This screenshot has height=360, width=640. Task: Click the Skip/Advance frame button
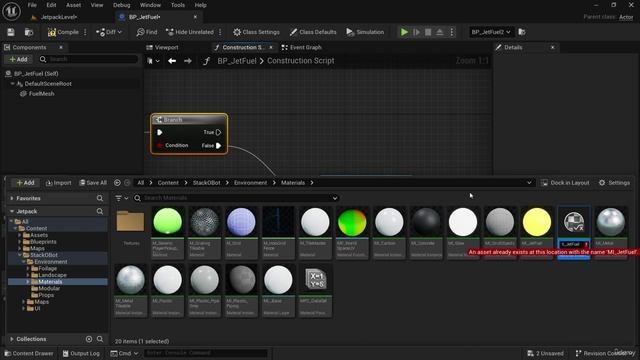pos(416,32)
